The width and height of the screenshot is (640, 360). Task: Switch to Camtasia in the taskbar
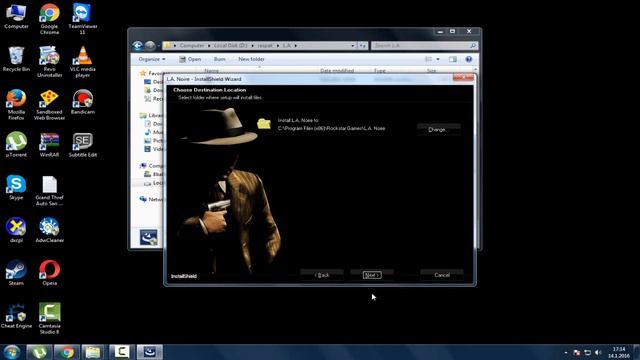(122, 352)
